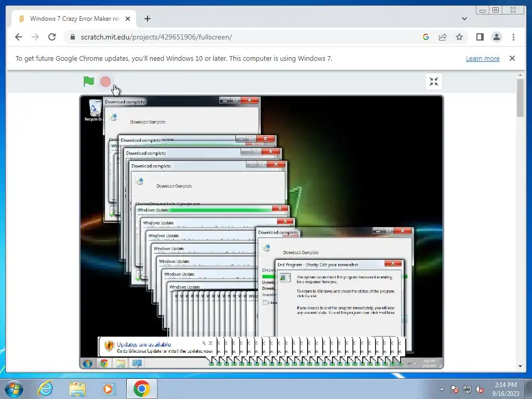Launch Internet Explorer from the taskbar

(45, 389)
